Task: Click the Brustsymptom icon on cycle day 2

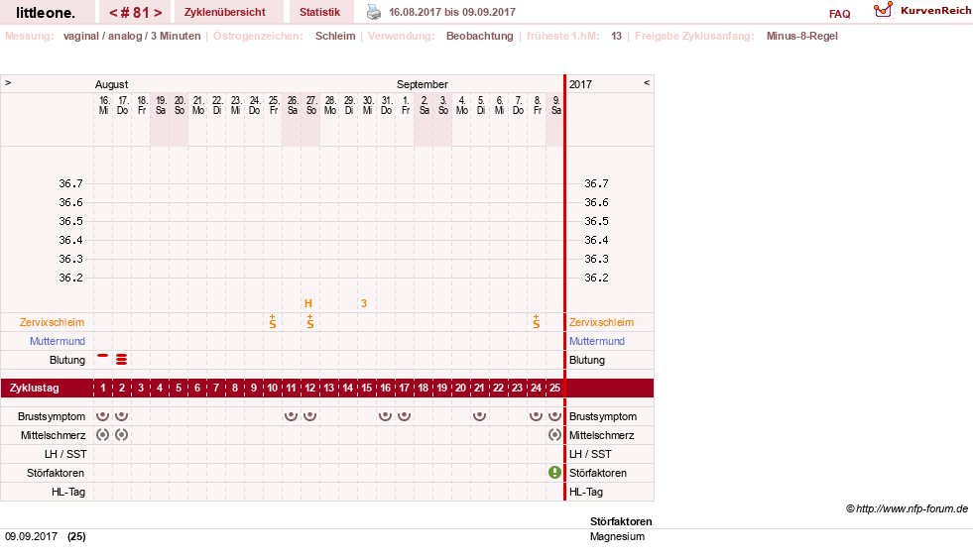Action: 122,416
